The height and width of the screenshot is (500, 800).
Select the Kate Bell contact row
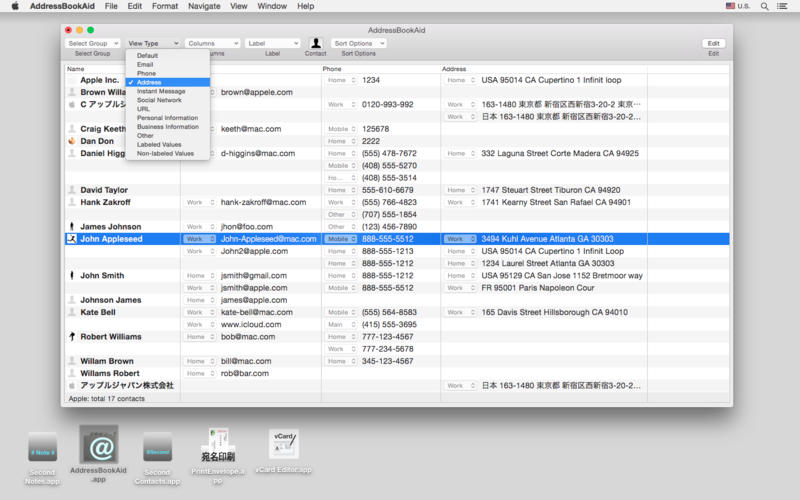tap(97, 312)
